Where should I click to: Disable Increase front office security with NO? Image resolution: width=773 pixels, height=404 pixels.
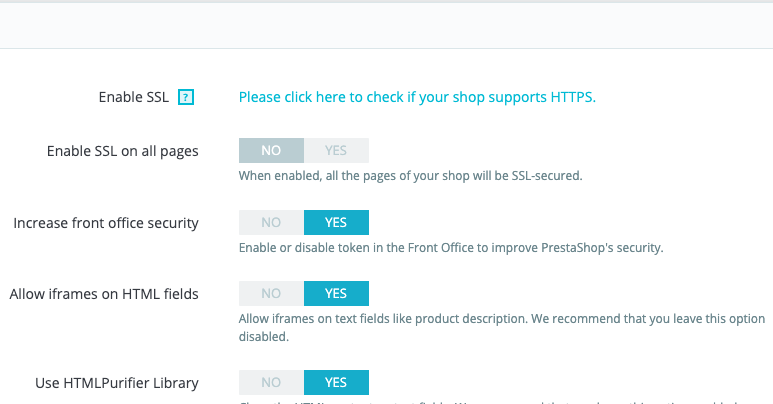pyautogui.click(x=271, y=222)
